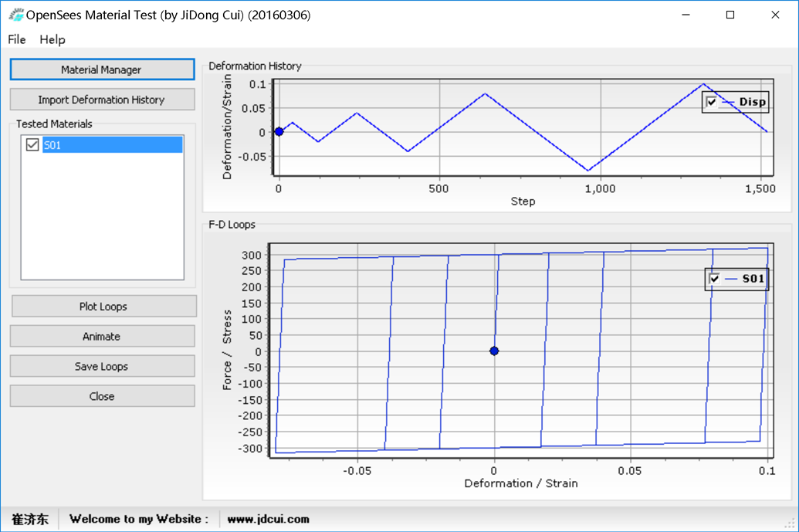Screen dimensions: 799x532
Task: Toggle the Disp legend checkbox
Action: (711, 102)
